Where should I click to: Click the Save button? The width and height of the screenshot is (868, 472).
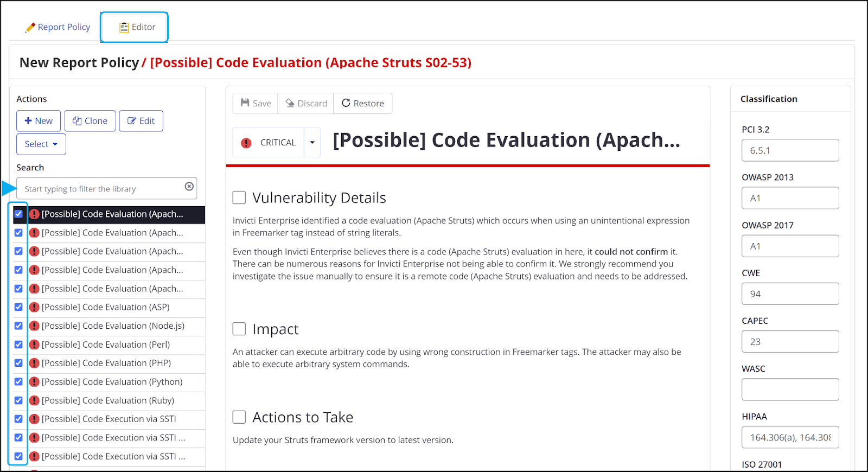(255, 103)
